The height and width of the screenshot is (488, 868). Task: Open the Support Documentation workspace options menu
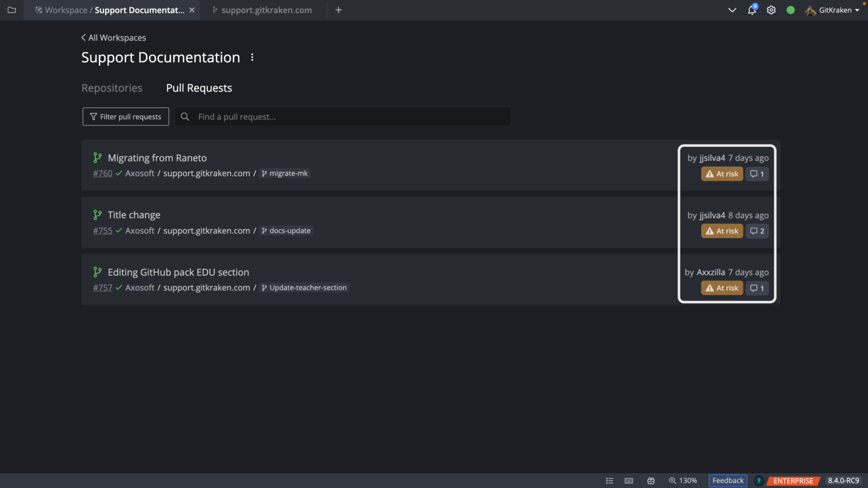[x=252, y=57]
